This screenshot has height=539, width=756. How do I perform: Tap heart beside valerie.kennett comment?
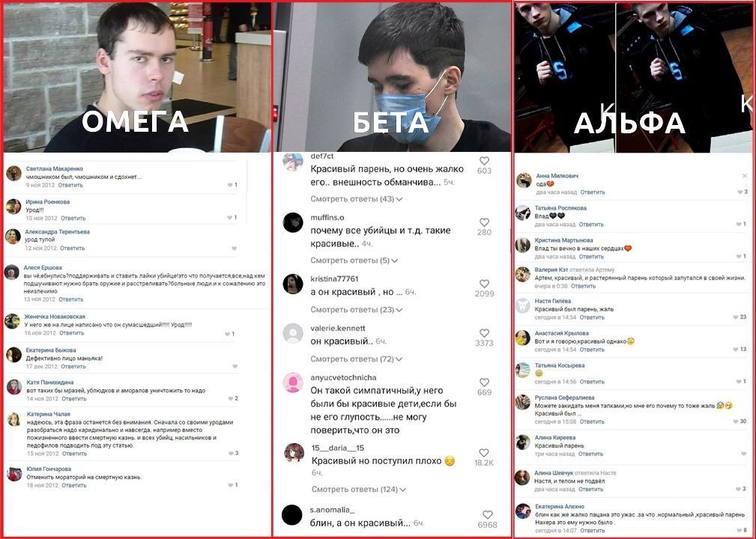coord(484,333)
